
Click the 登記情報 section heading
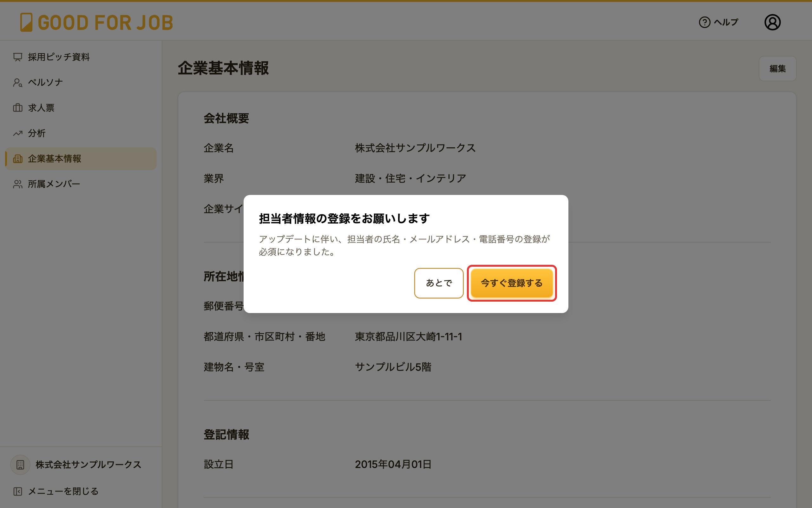click(x=226, y=434)
